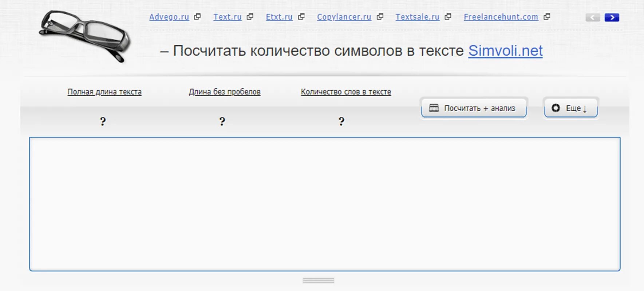644x291 pixels.
Task: Open the Copylancer.ru link
Action: (344, 17)
